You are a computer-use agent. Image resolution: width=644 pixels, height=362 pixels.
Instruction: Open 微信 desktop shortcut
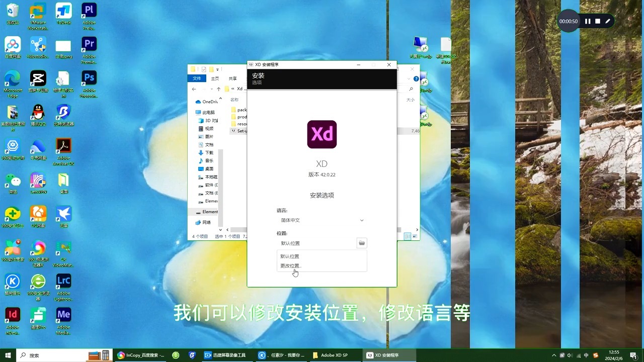point(13,183)
